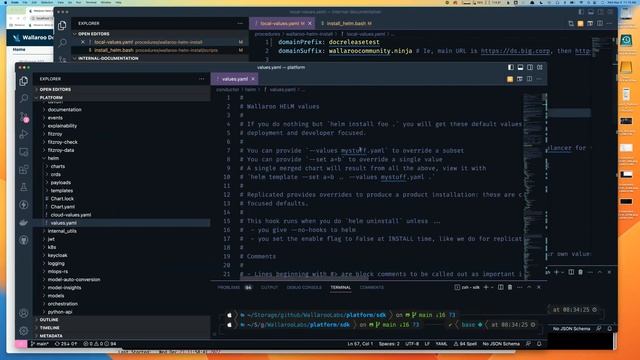Image resolution: width=640 pixels, height=360 pixels.
Task: Select the Terminal panel tab
Action: coord(340,287)
